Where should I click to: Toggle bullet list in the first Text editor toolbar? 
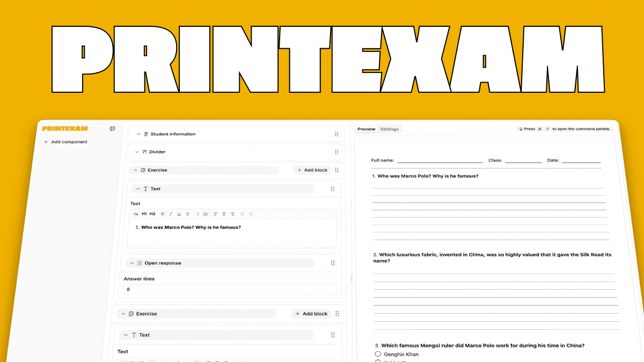pyautogui.click(x=197, y=214)
